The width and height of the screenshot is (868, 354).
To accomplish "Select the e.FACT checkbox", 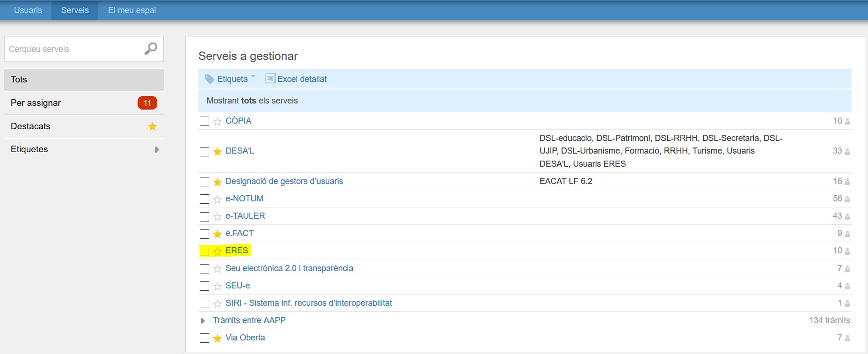I will click(204, 234).
